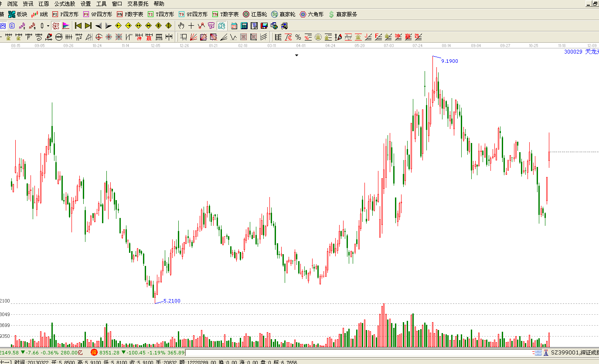Click the 六角形 hexagon chart button

pos(312,14)
